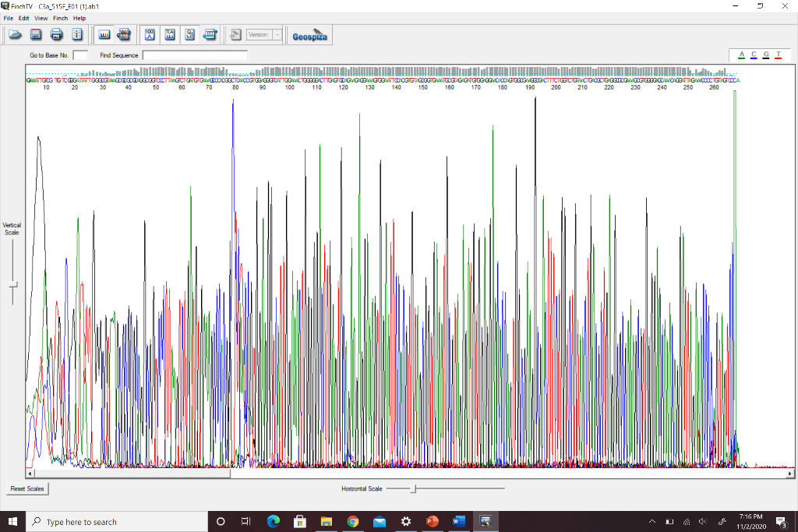Print the chromatogram using the printer icon
The width and height of the screenshot is (798, 532).
click(57, 34)
